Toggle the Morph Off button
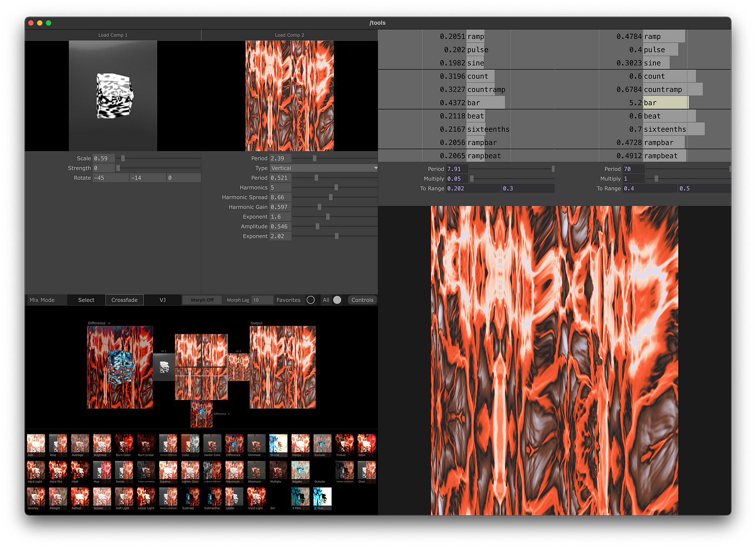 coord(202,300)
